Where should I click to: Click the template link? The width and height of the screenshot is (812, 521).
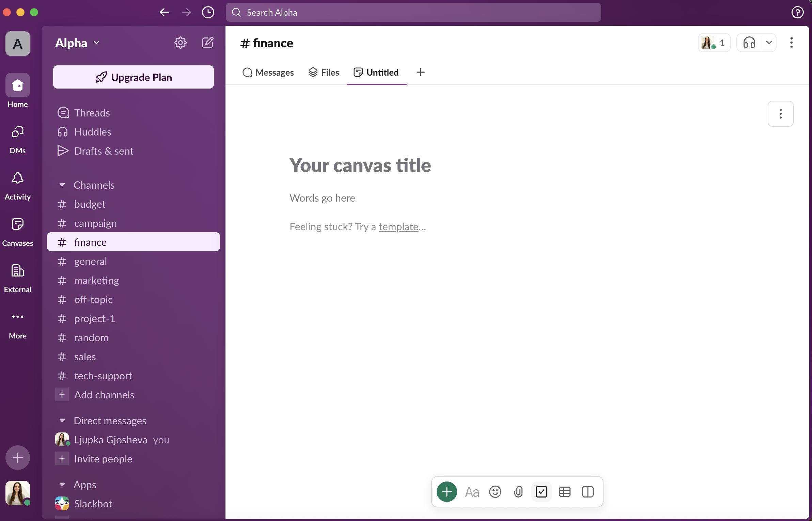399,227
